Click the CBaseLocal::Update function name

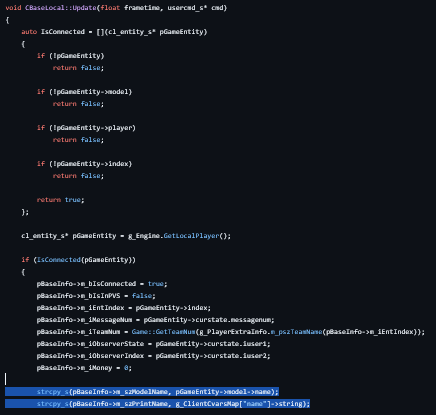coord(61,8)
